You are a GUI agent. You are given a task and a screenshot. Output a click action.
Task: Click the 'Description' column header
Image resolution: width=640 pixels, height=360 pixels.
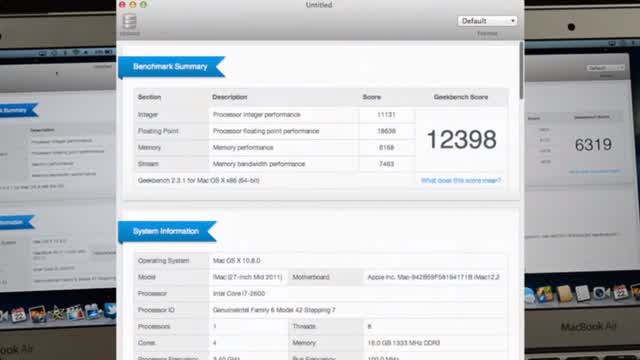pyautogui.click(x=230, y=97)
